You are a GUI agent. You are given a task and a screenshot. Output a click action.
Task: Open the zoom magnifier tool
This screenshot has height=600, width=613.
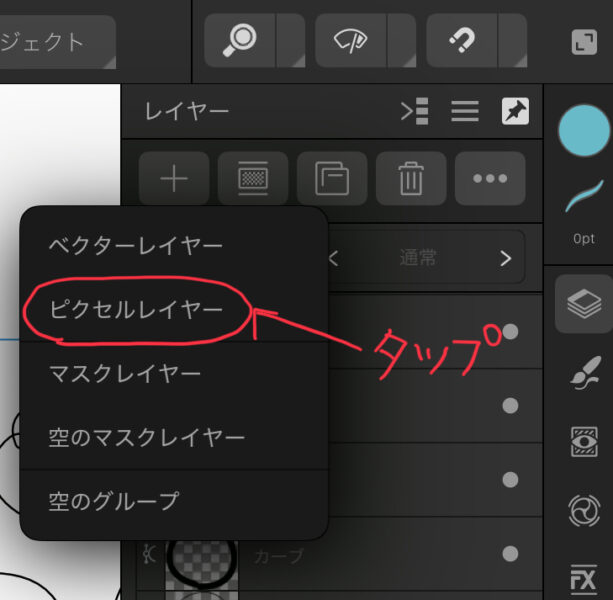240,41
